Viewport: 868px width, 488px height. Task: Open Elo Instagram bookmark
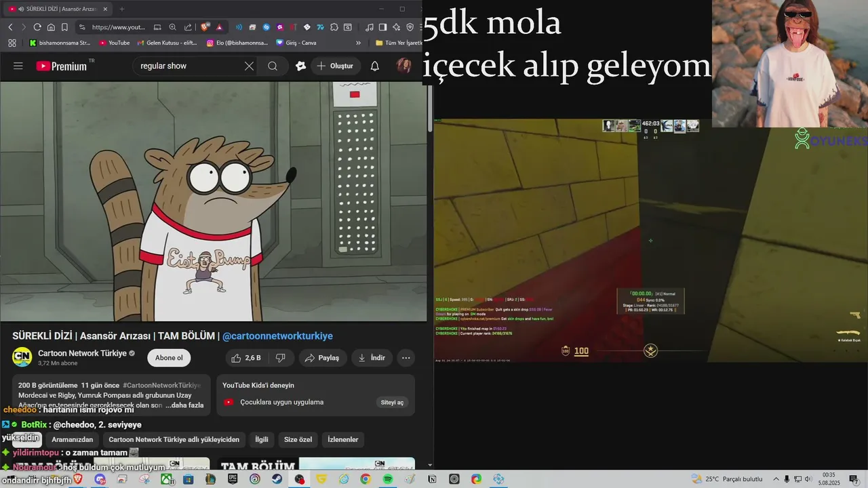point(238,43)
